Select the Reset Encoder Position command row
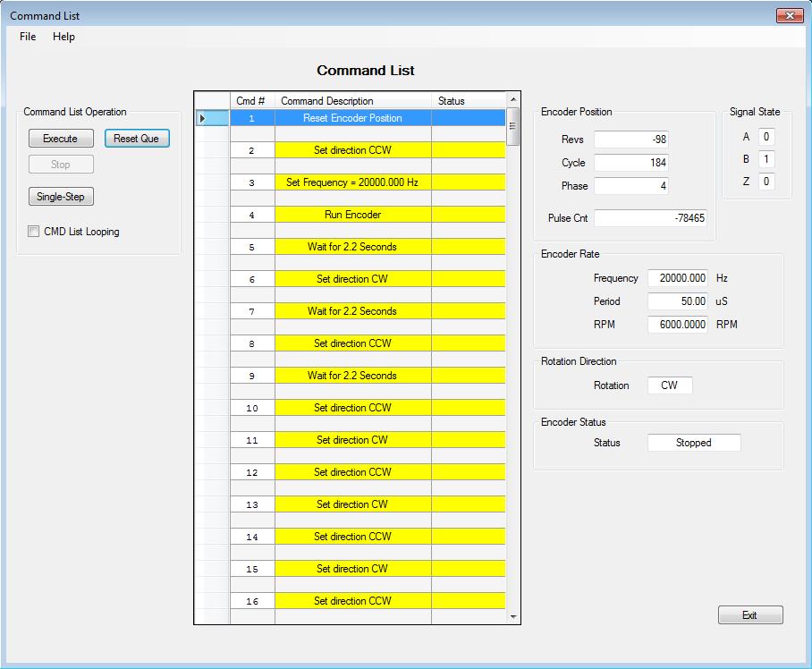The height and width of the screenshot is (669, 812). coord(352,118)
